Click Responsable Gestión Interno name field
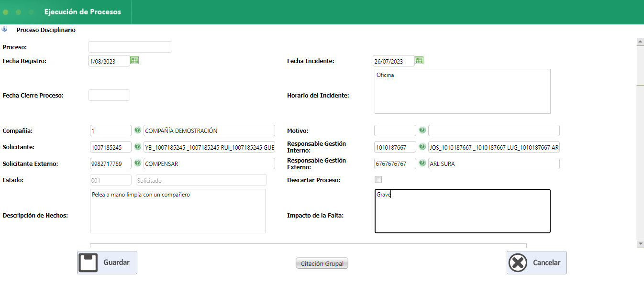 click(494, 147)
